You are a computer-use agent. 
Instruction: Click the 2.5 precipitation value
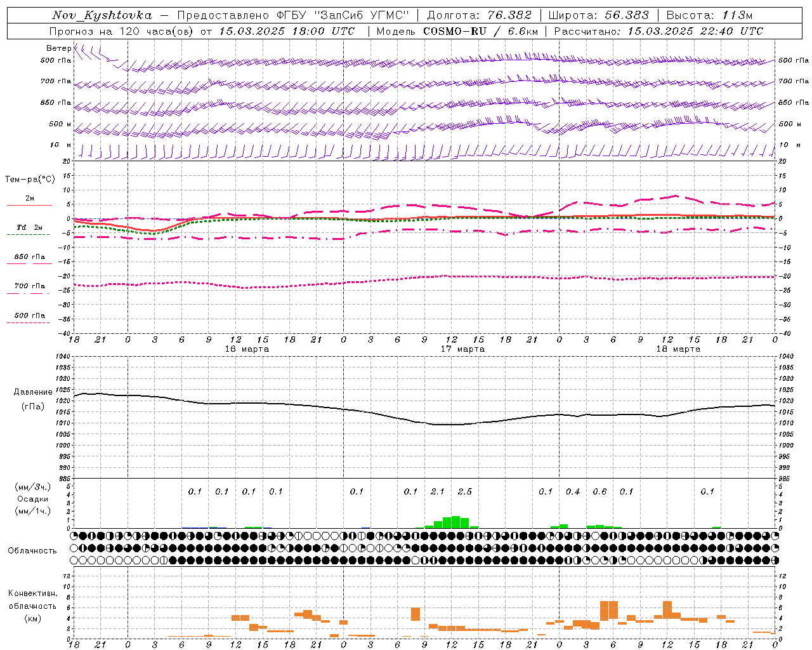coord(464,491)
